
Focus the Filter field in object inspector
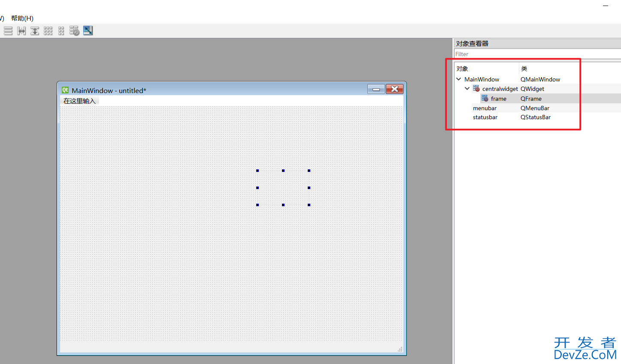pyautogui.click(x=537, y=54)
